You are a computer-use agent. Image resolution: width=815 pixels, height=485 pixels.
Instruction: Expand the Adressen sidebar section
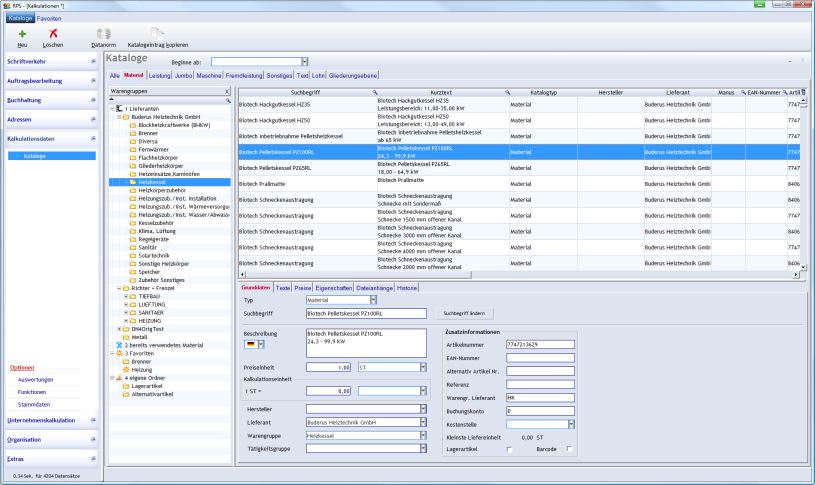point(93,119)
